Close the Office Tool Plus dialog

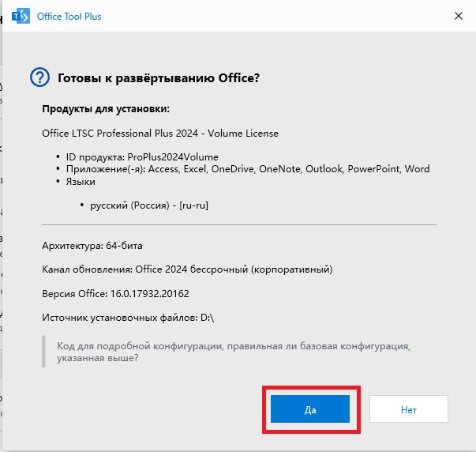459,16
